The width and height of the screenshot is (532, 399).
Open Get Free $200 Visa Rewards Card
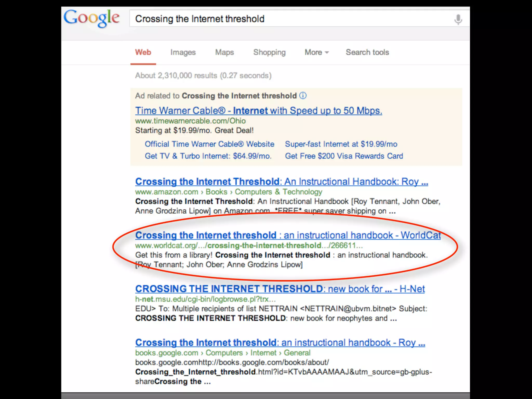[x=344, y=156]
